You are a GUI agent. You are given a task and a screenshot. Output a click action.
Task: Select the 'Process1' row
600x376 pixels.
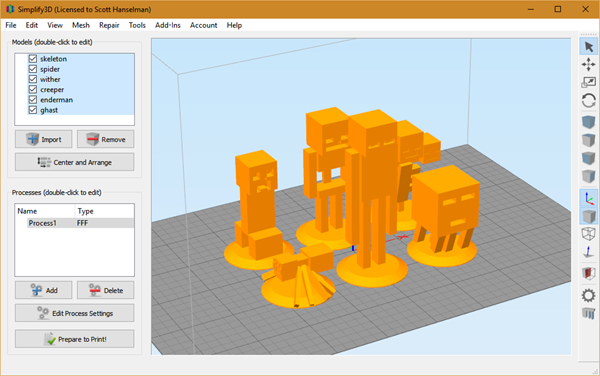80,223
